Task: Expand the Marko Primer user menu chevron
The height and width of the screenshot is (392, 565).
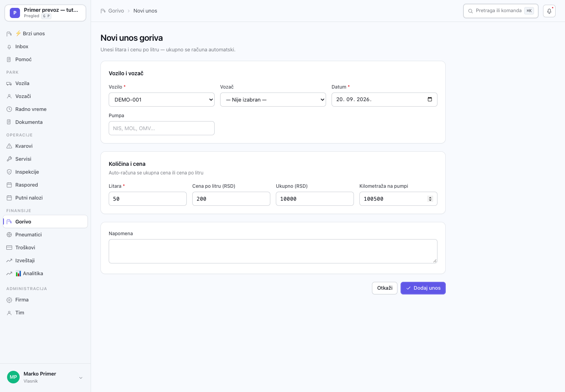Action: pyautogui.click(x=81, y=378)
